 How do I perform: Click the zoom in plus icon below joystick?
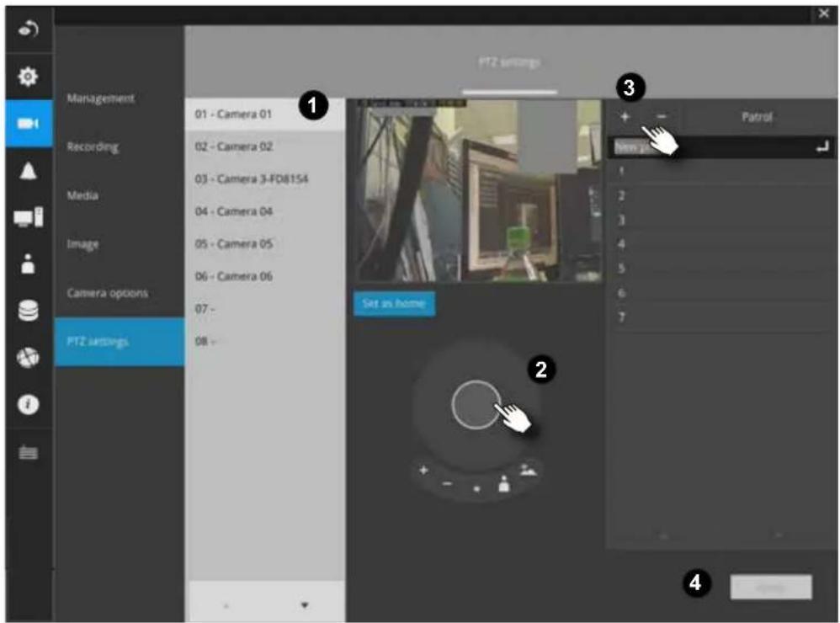pyautogui.click(x=423, y=470)
